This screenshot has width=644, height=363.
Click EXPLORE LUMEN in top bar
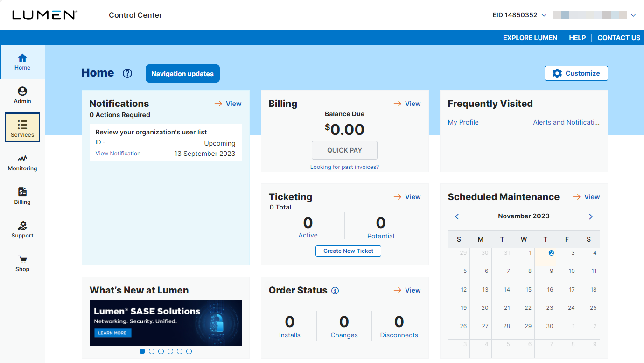530,38
